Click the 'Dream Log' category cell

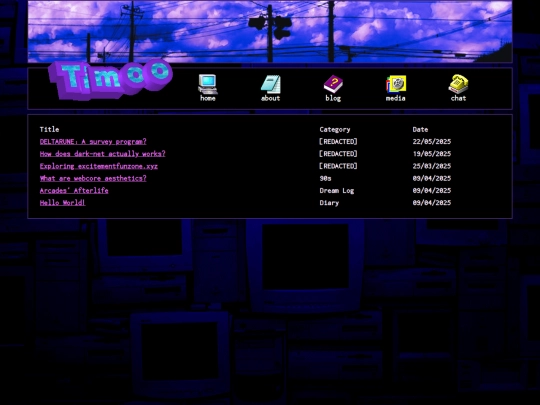click(x=336, y=190)
